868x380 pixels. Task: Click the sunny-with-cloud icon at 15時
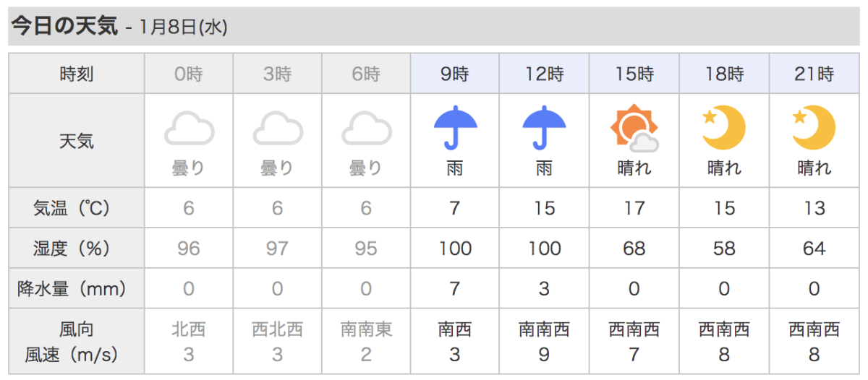coord(634,128)
